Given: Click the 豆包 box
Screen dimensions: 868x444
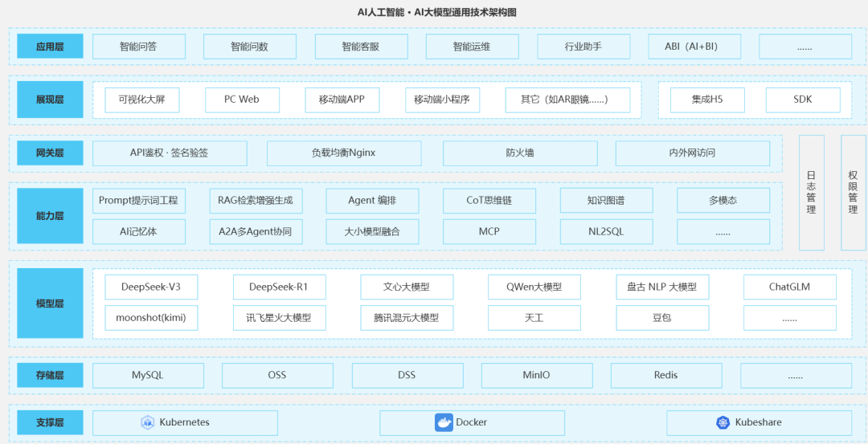Looking at the screenshot, I should click(x=662, y=318).
